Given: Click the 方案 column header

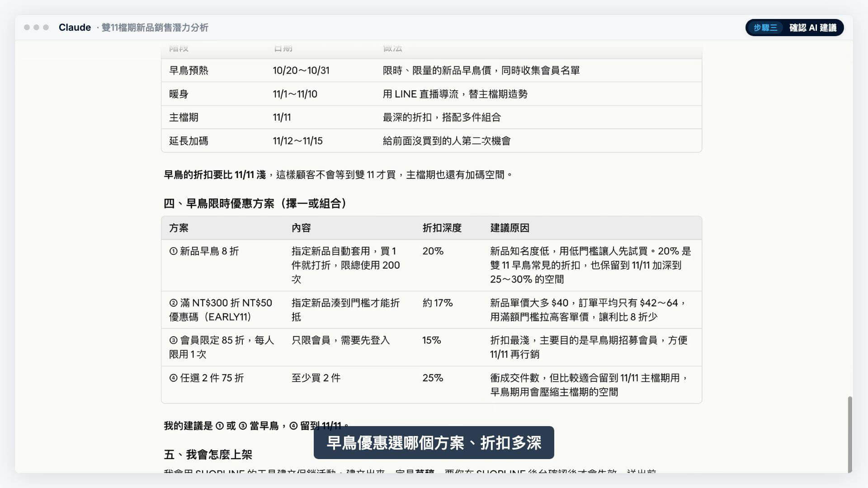Looking at the screenshot, I should (179, 228).
